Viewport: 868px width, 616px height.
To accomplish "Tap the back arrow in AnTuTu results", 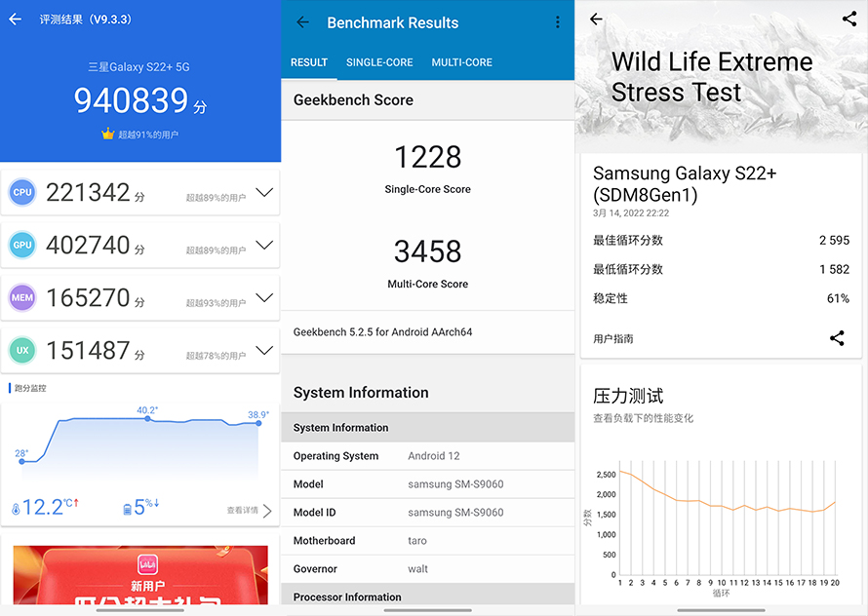I will point(15,19).
